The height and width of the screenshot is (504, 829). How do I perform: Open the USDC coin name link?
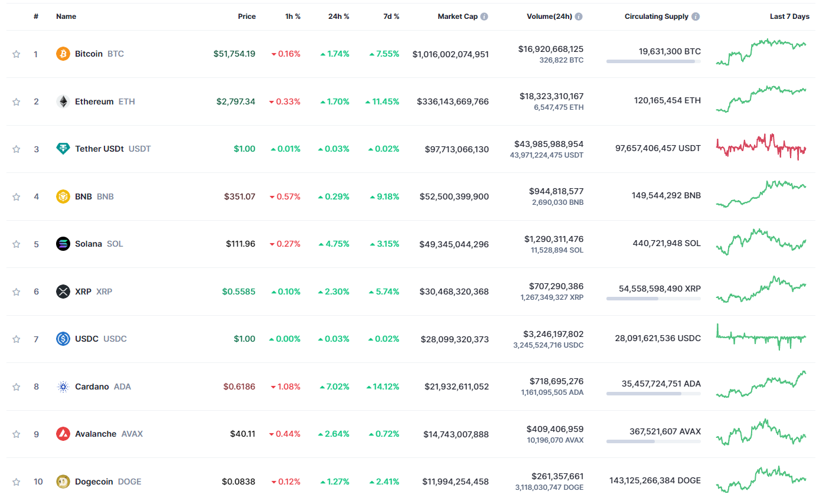click(87, 339)
